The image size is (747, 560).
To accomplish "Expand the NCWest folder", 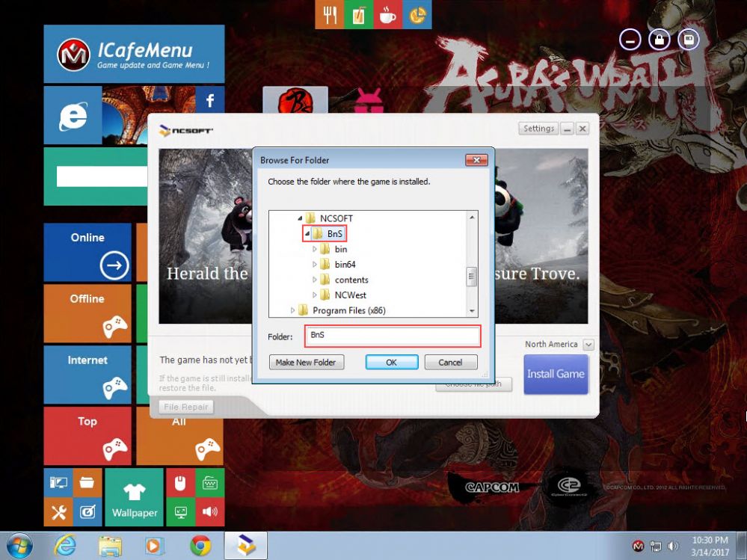I will [314, 295].
